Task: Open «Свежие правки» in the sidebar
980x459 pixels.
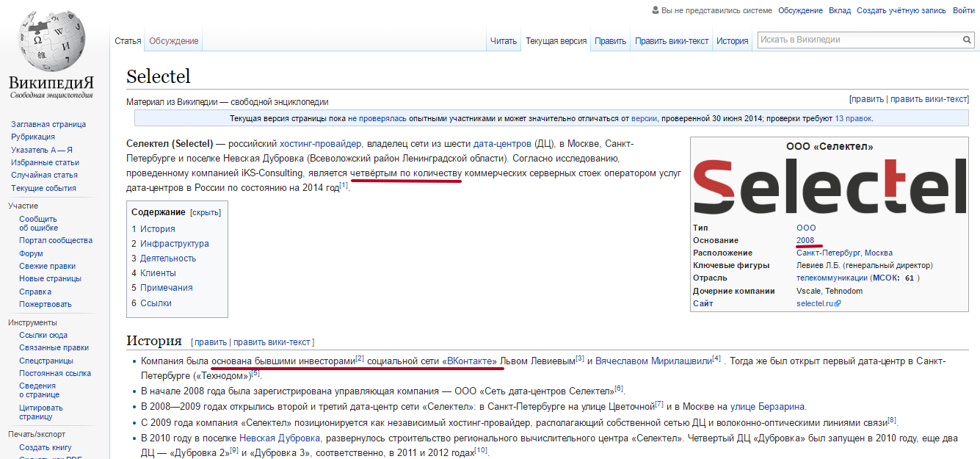Action: (x=47, y=266)
